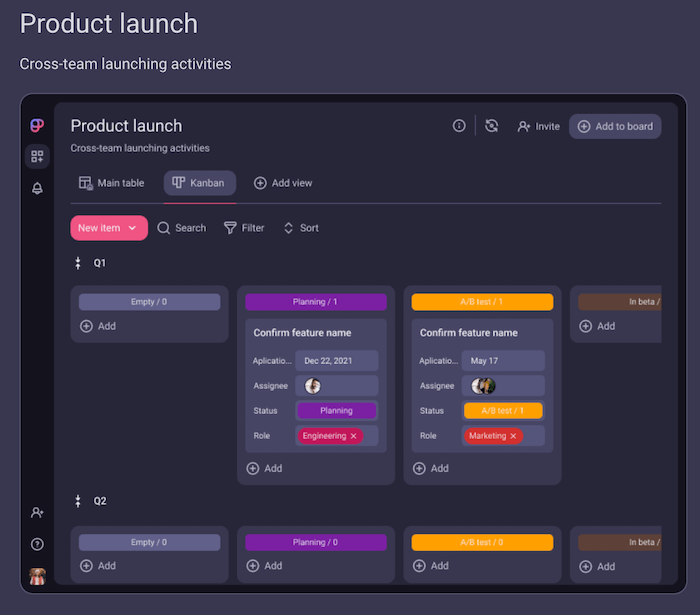Select the Kanban view tab
700x615 pixels.
[200, 183]
